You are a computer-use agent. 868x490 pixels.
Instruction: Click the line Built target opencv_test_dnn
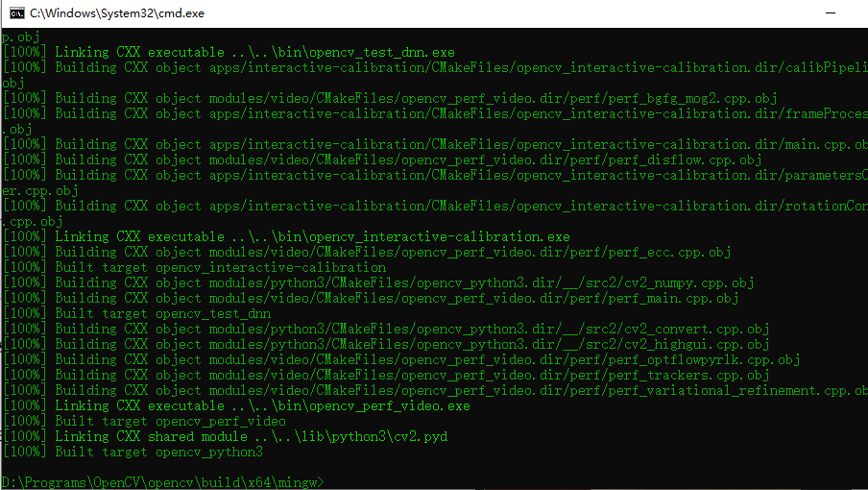click(x=136, y=313)
